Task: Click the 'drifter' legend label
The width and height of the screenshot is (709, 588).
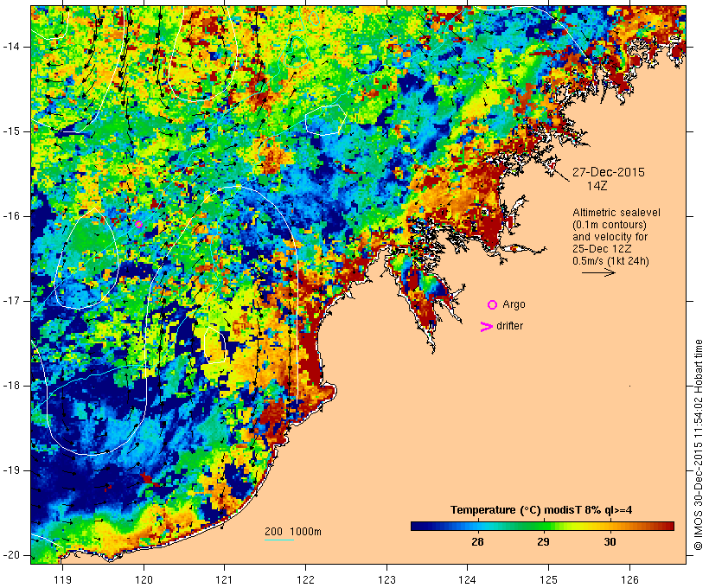Action: (x=509, y=326)
